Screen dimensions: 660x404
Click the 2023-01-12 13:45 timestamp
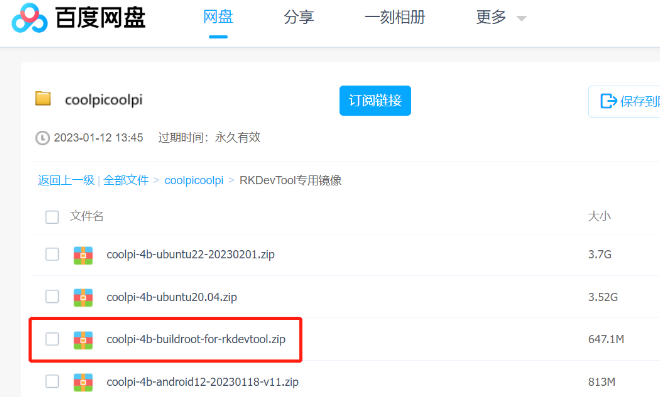[x=98, y=138]
